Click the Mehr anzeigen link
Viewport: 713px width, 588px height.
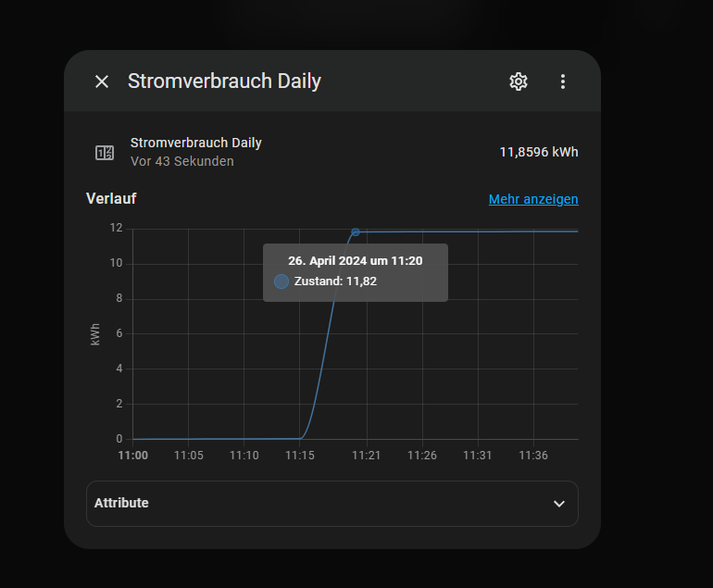coord(533,199)
